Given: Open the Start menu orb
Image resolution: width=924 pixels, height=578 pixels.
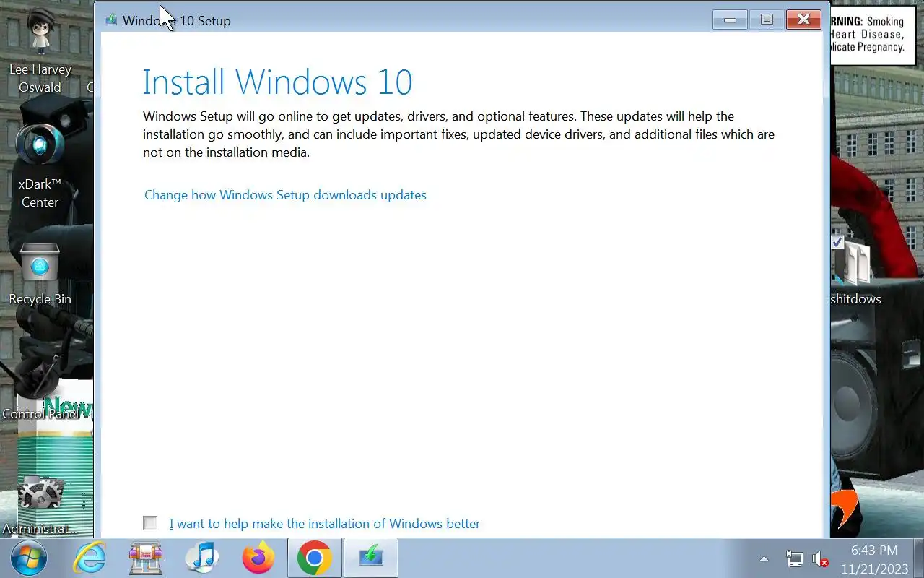Looking at the screenshot, I should pyautogui.click(x=29, y=558).
